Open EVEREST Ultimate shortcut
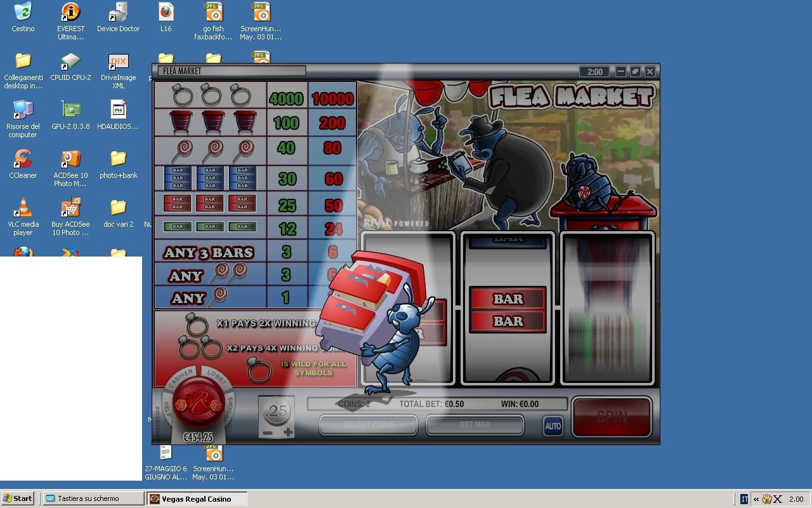Image resolution: width=812 pixels, height=508 pixels. point(70,21)
